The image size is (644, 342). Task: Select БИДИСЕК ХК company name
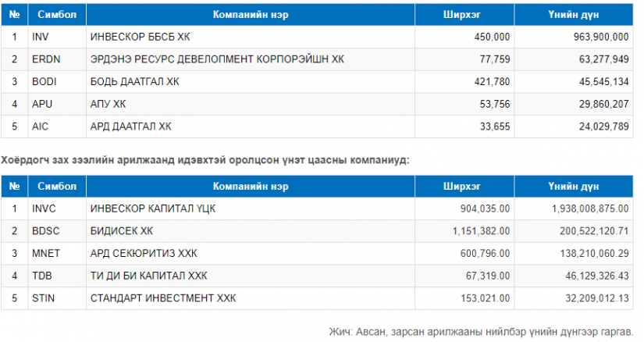[122, 231]
